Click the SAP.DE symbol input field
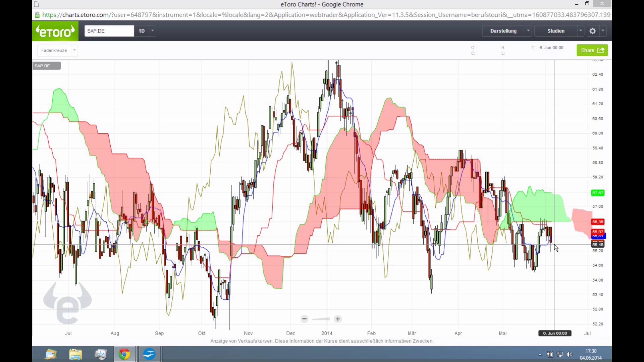Viewport: 644px width, 362px height. point(109,31)
